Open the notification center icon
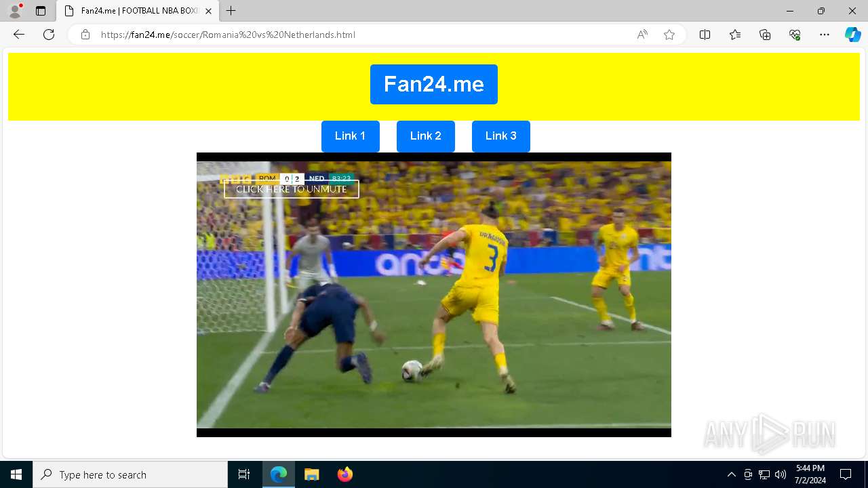This screenshot has width=868, height=488. tap(846, 474)
